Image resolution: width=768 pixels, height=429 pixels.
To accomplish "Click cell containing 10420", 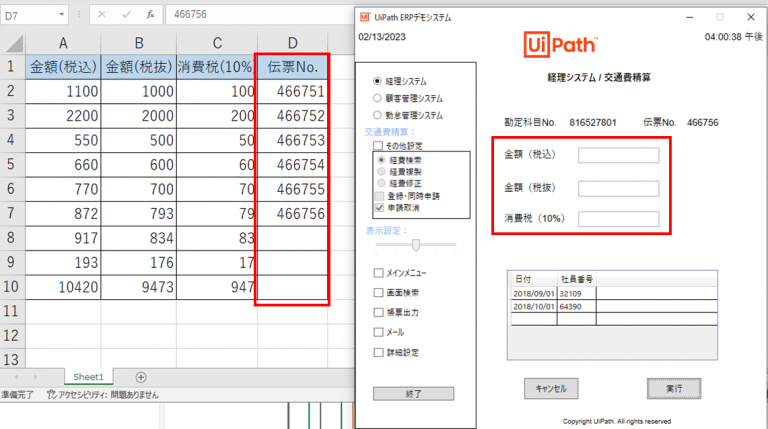I will click(x=63, y=287).
